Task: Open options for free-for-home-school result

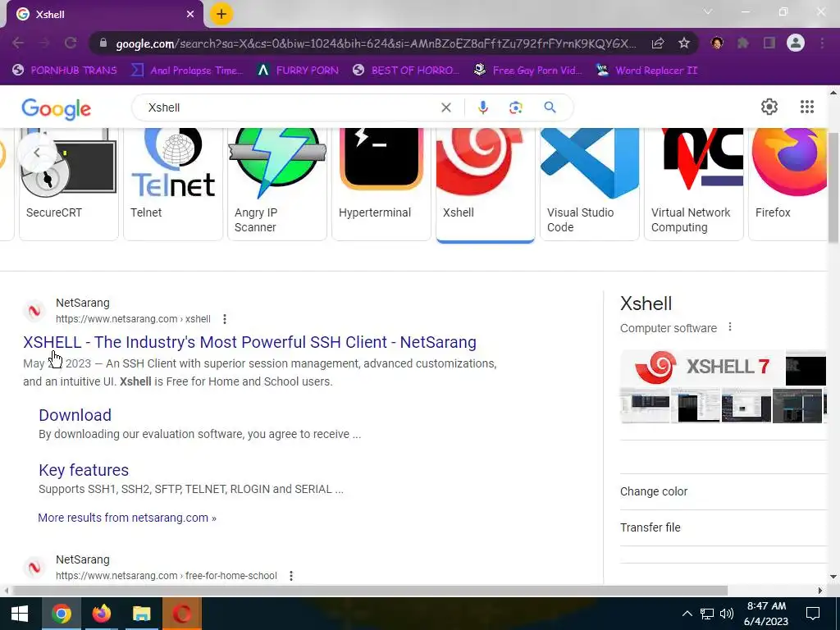Action: (291, 576)
